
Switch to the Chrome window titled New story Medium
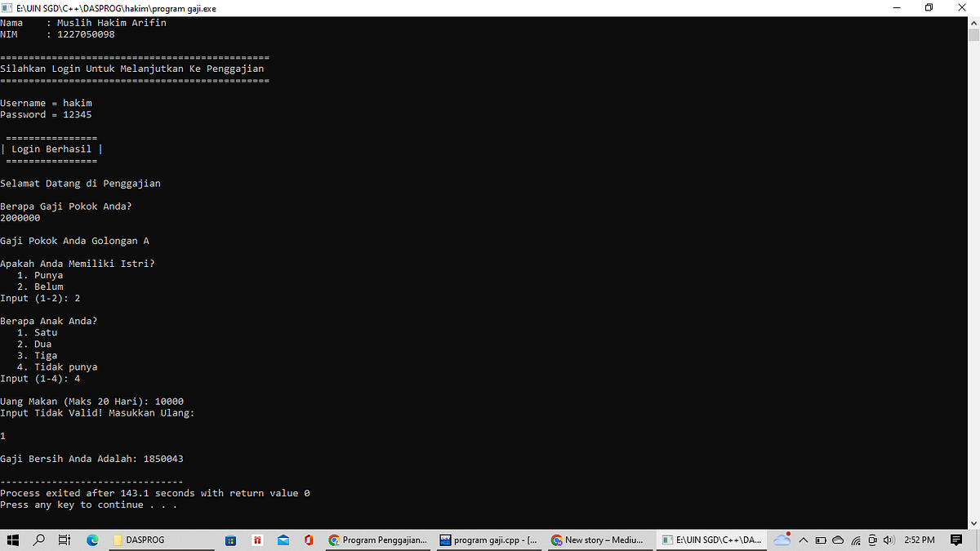600,540
